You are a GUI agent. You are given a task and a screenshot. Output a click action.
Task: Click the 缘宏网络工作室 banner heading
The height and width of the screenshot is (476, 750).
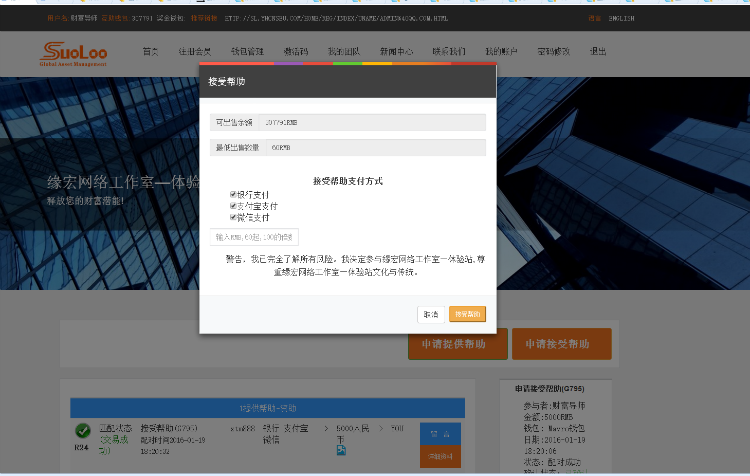tap(123, 182)
